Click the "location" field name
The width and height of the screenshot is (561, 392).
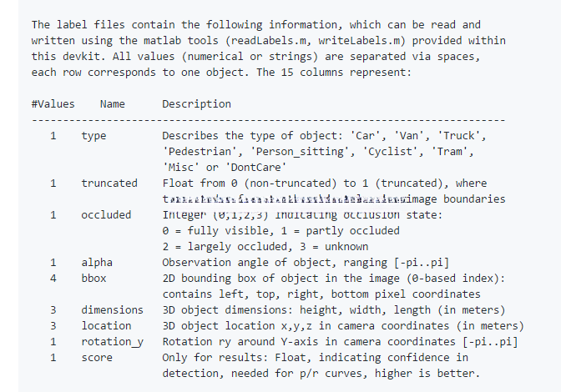[x=106, y=325]
